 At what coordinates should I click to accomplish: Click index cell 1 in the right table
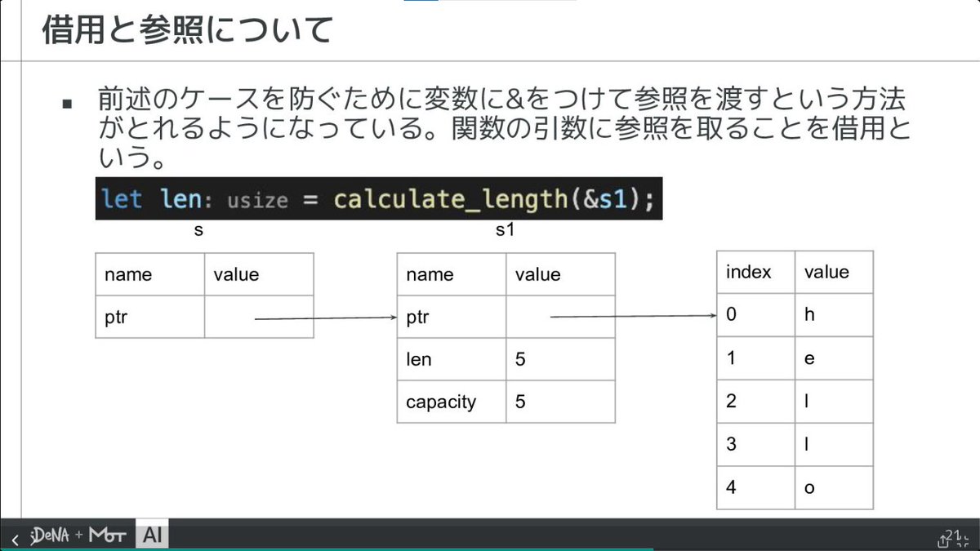756,358
